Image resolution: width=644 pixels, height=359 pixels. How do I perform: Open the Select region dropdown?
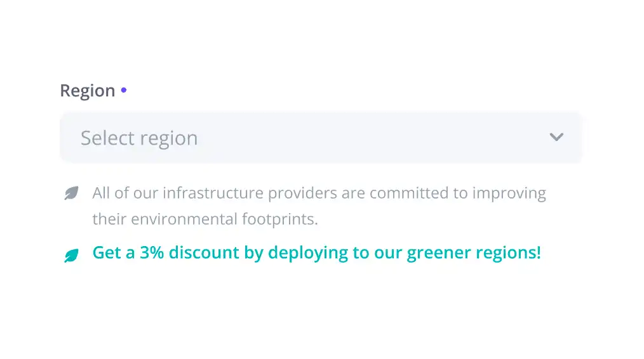click(321, 138)
